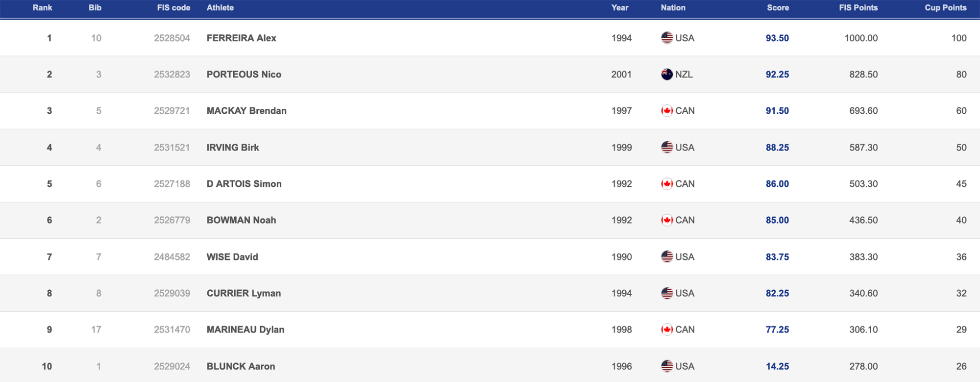Select athlete name WISE David
The image size is (980, 382).
pos(232,256)
